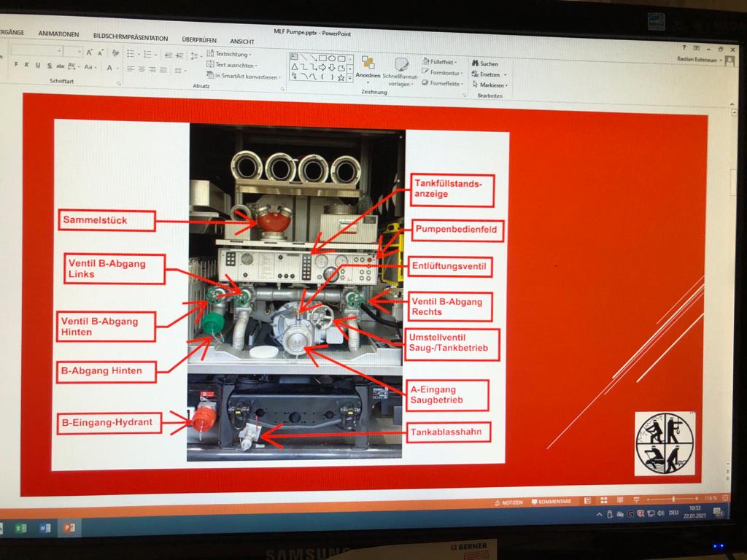The height and width of the screenshot is (560, 747).
Task: Expand the shapes gallery more arrow
Action: tap(350, 77)
